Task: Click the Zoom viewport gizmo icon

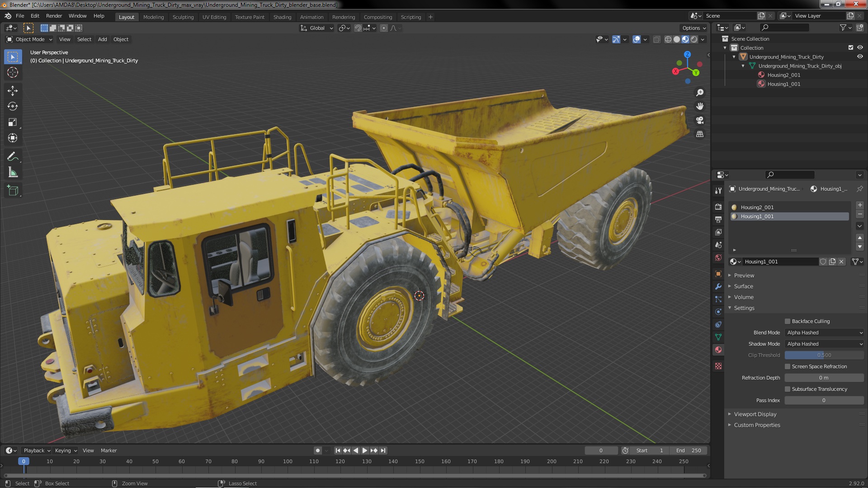Action: (x=700, y=93)
